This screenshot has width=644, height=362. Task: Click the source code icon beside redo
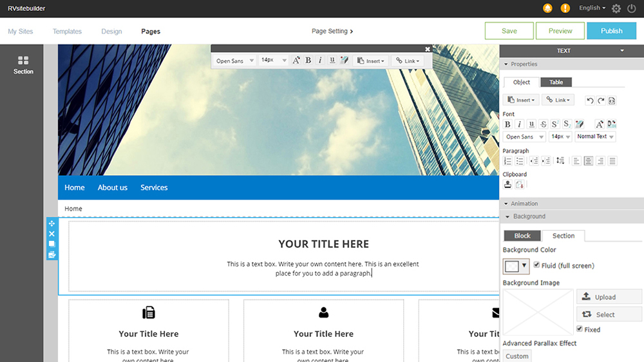click(x=612, y=100)
